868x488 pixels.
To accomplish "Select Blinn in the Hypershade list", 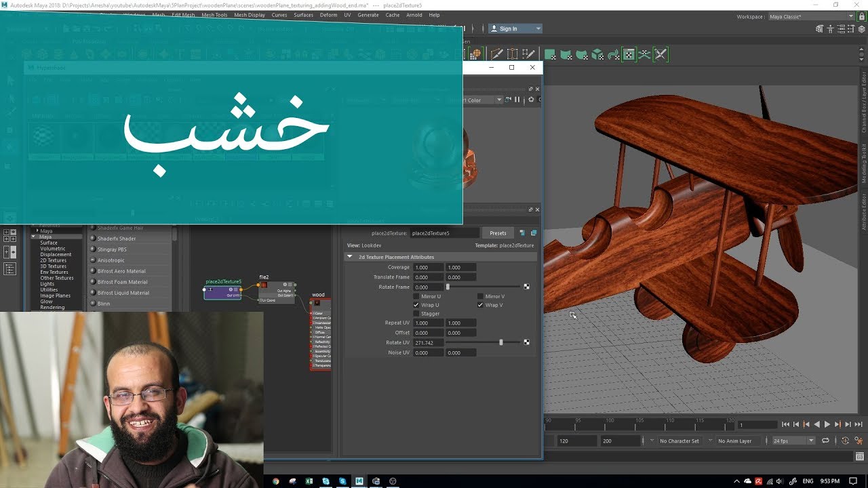I will (x=104, y=304).
